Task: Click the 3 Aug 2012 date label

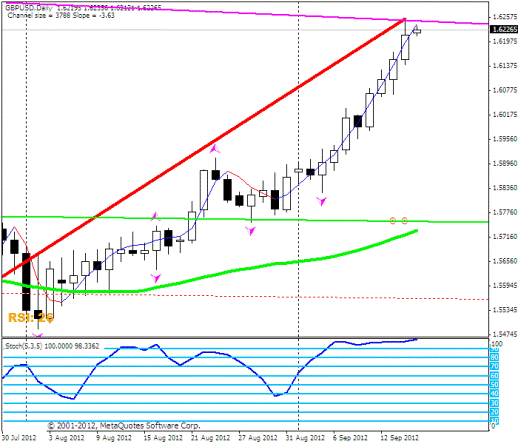Action: tap(67, 438)
